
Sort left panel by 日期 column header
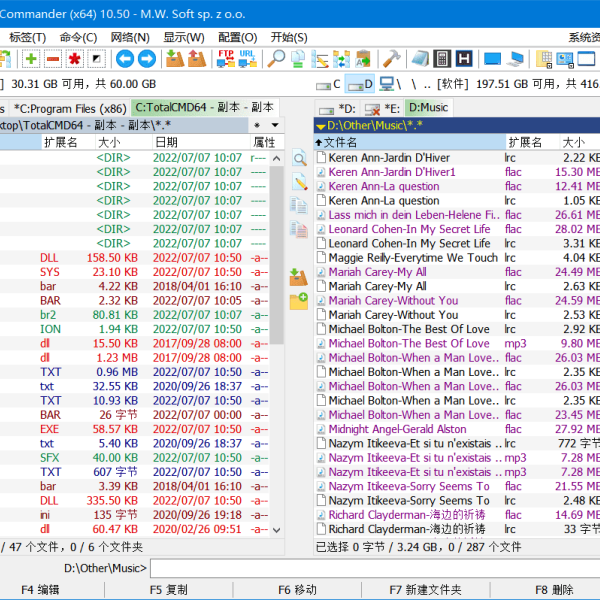click(201, 142)
